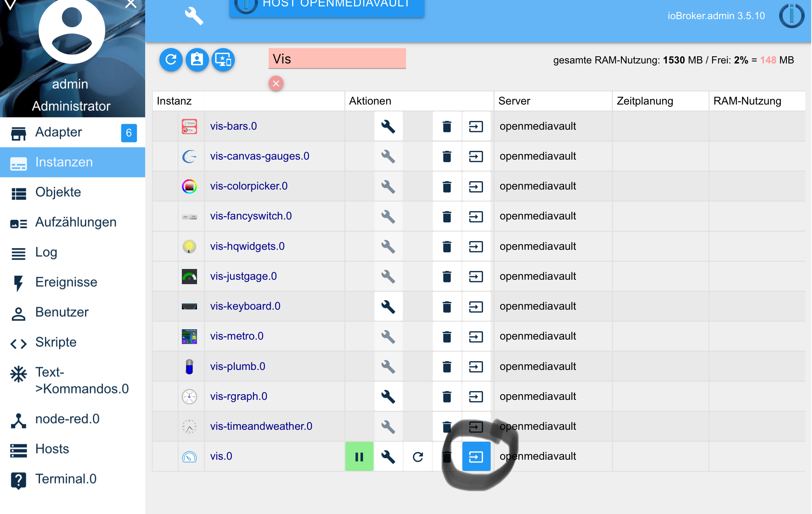
Task: Restart the vis.0 instance
Action: pyautogui.click(x=418, y=457)
